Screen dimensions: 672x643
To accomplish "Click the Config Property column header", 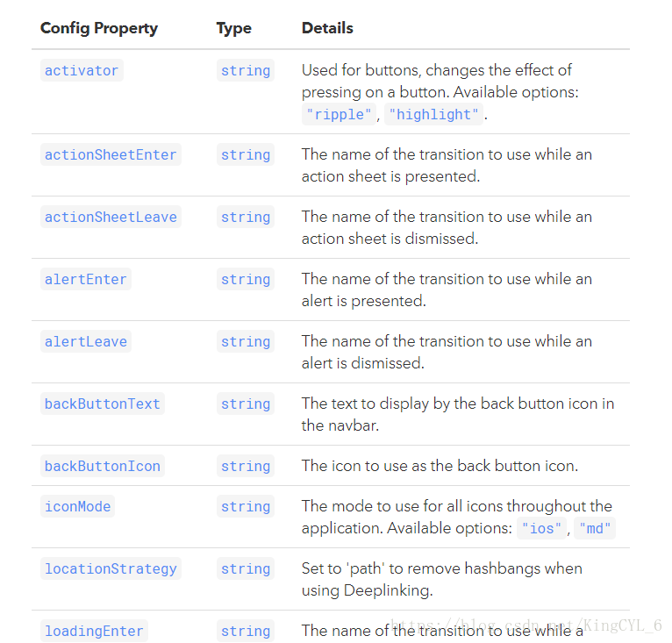I will tap(99, 28).
